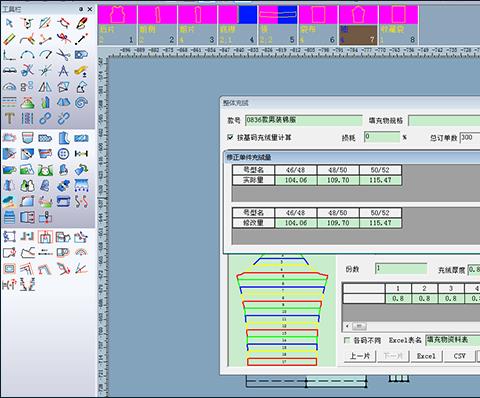Enable the 各码不同 checkbox

pos(347,340)
